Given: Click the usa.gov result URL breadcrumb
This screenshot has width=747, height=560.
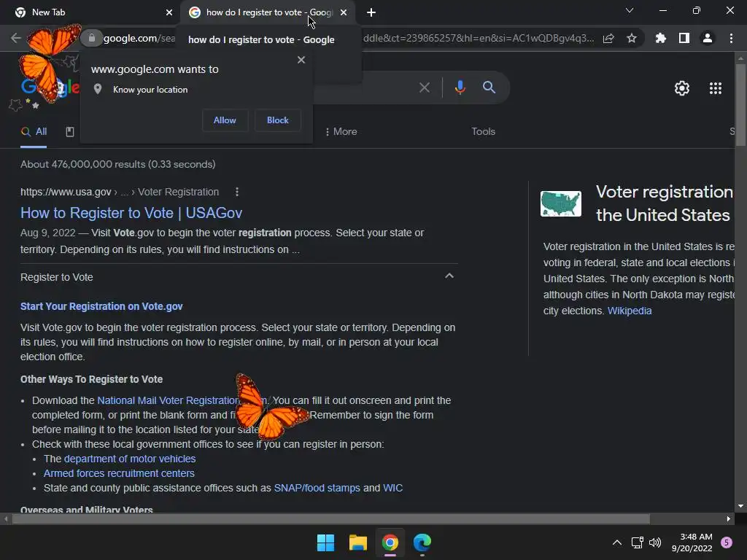Looking at the screenshot, I should point(120,192).
